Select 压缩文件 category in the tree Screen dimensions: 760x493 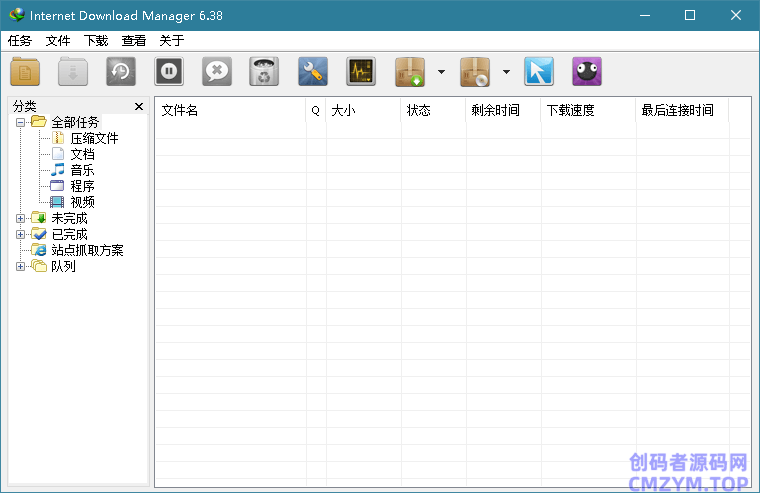coord(94,138)
